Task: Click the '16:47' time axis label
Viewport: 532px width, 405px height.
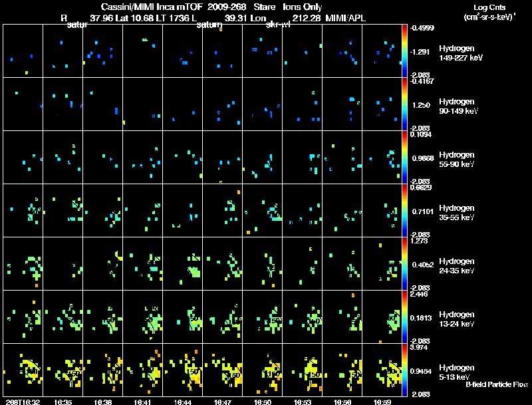Action: [223, 402]
